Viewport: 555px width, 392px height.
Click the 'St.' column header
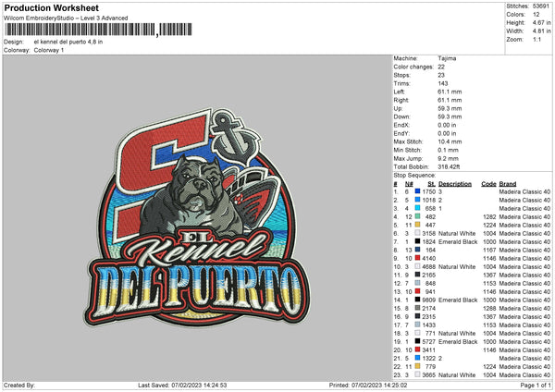point(431,184)
